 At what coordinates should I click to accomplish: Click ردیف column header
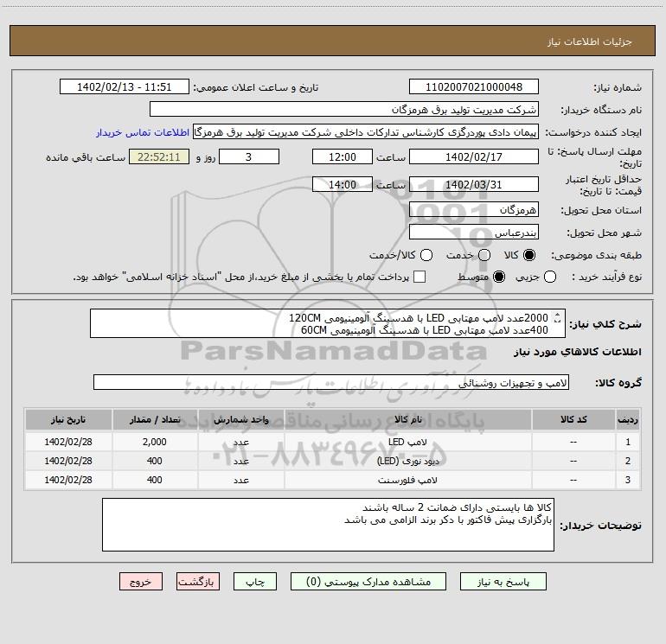pyautogui.click(x=627, y=419)
